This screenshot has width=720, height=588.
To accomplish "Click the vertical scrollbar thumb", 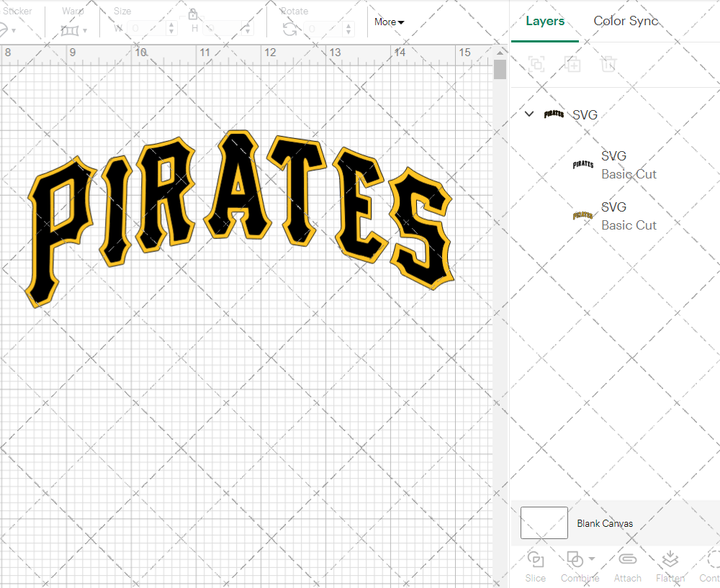I will click(x=500, y=70).
